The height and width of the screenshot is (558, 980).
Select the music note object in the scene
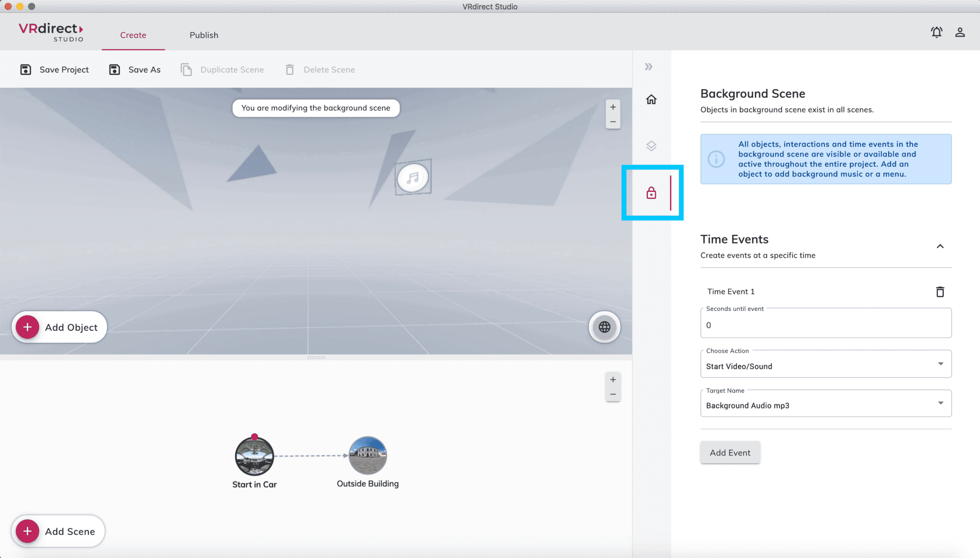[413, 178]
